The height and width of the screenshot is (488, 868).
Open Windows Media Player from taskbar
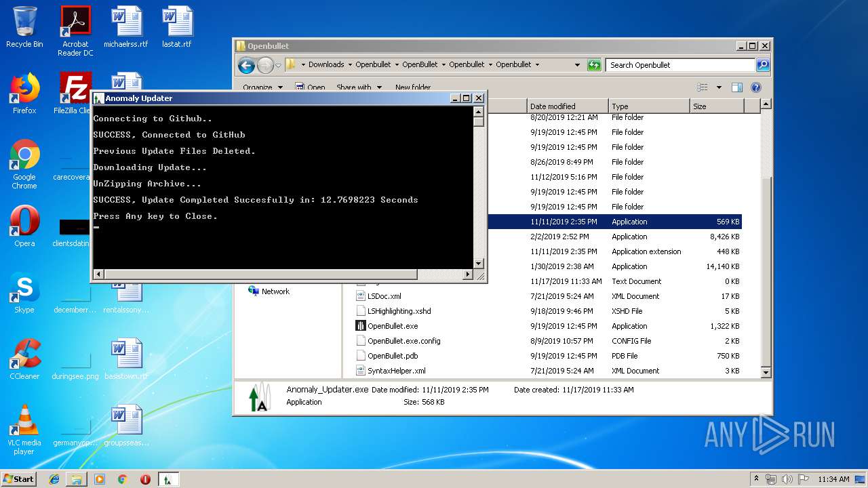pos(100,479)
